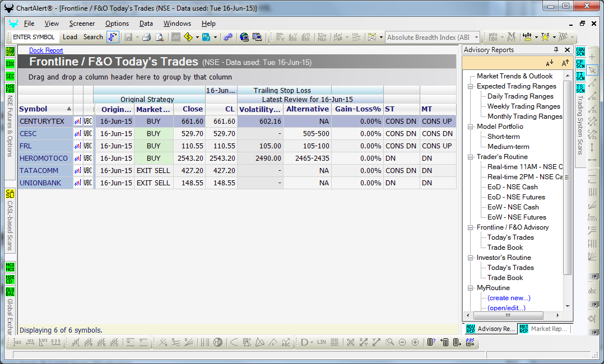The width and height of the screenshot is (604, 364).
Task: Click the blue gears settings icon
Action: (228, 37)
